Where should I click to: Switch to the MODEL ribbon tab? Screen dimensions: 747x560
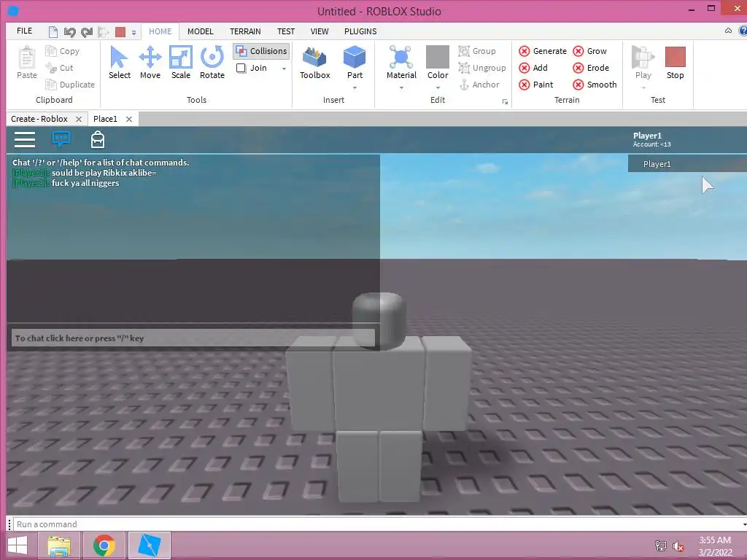click(x=200, y=31)
